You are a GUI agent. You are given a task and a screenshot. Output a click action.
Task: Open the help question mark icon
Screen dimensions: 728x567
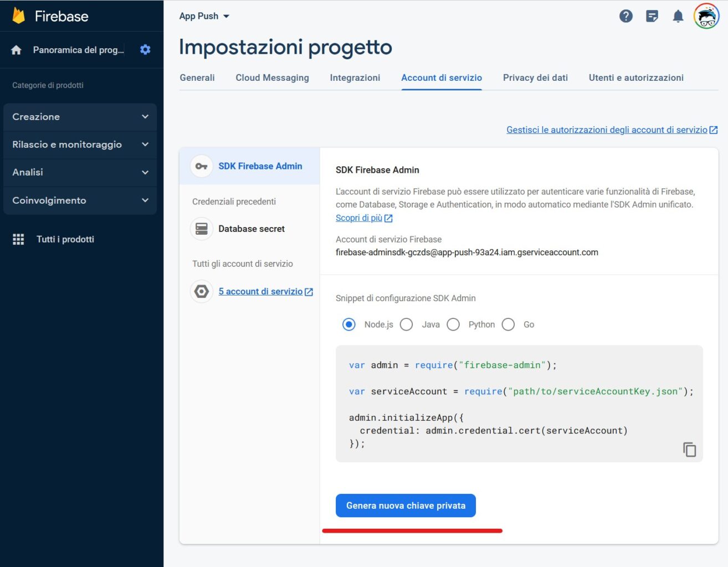(626, 16)
